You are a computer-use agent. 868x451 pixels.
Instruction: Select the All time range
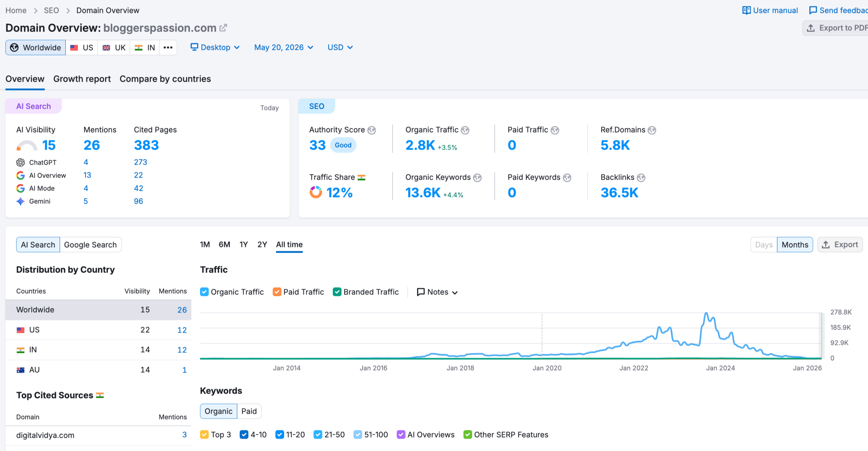(289, 244)
